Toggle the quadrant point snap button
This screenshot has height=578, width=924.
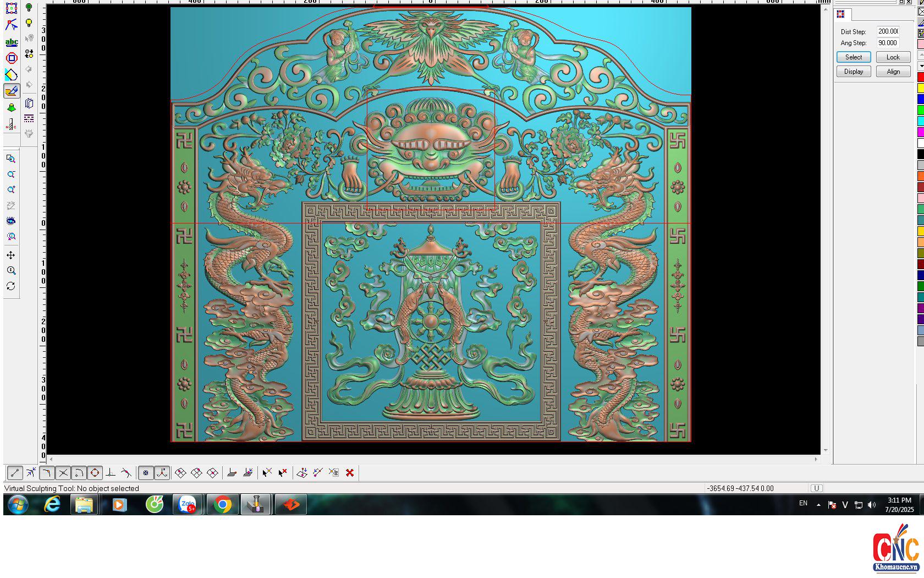coord(95,473)
